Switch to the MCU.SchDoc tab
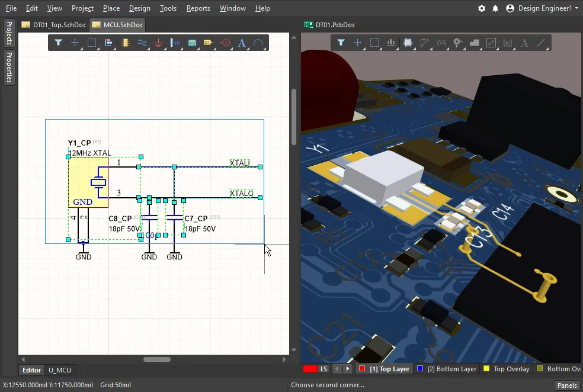 [117, 25]
